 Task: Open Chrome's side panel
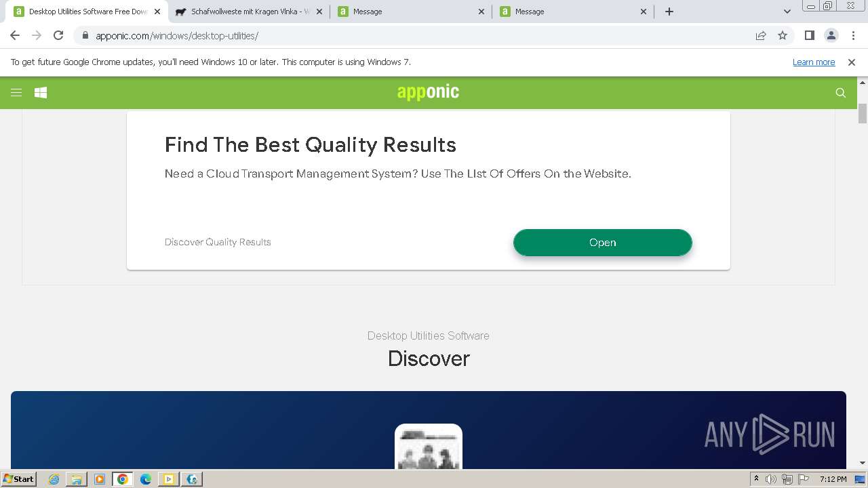pos(810,35)
